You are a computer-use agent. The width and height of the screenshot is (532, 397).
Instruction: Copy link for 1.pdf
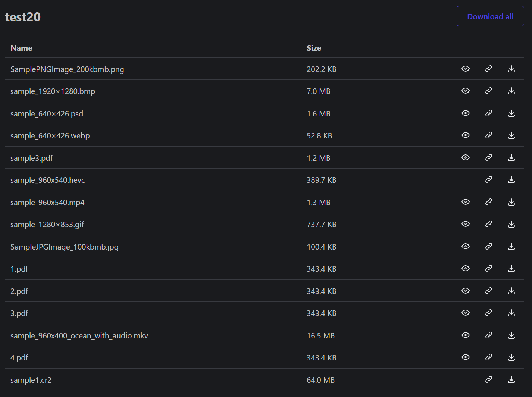point(489,268)
